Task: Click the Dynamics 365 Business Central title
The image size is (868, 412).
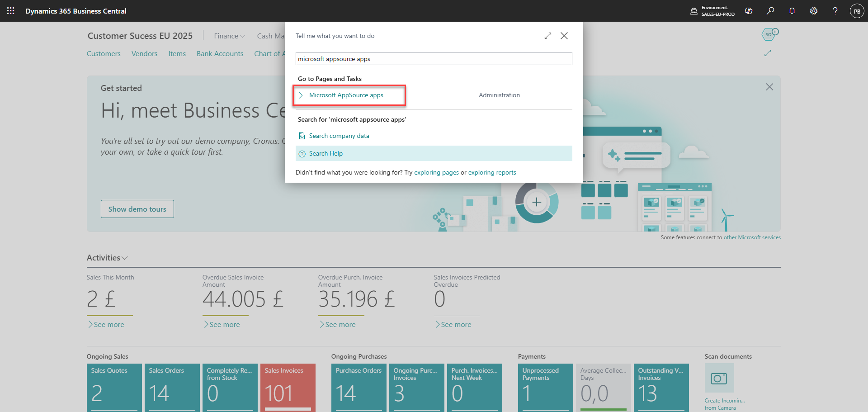Action: coord(76,11)
